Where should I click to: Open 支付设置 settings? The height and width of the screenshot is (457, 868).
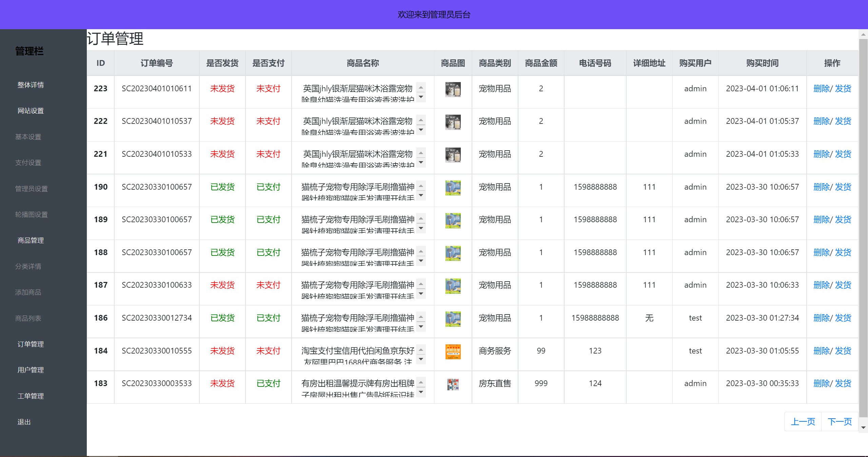pos(28,163)
